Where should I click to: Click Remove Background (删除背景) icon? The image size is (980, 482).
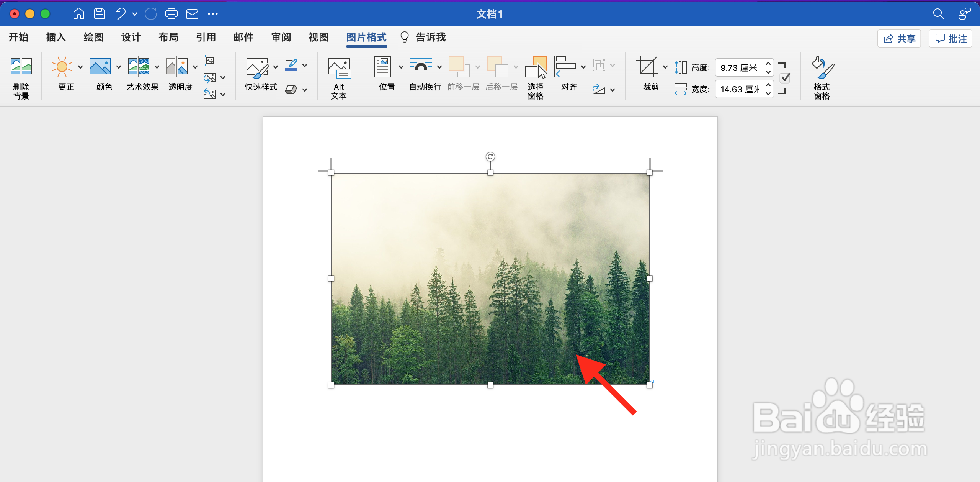pos(21,67)
